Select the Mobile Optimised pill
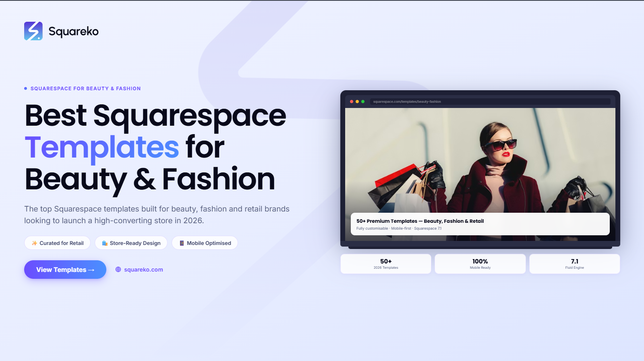644x361 pixels. coord(205,243)
